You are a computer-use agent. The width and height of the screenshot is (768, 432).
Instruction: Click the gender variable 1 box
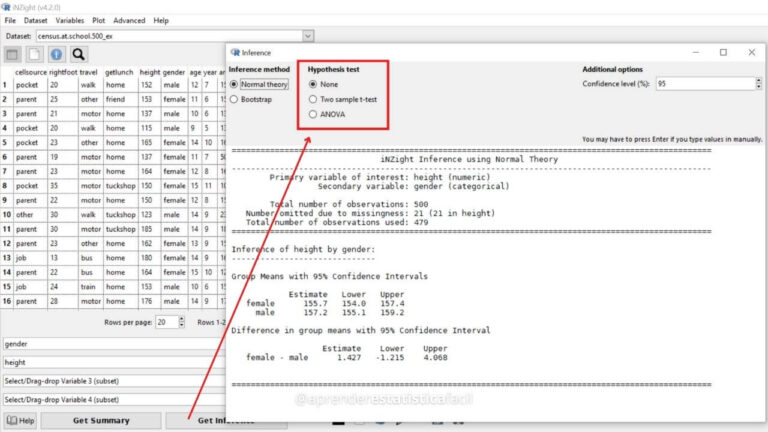click(114, 344)
